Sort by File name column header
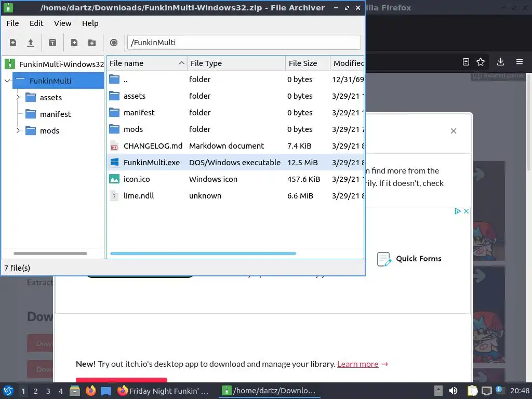The width and height of the screenshot is (532, 399). point(147,63)
